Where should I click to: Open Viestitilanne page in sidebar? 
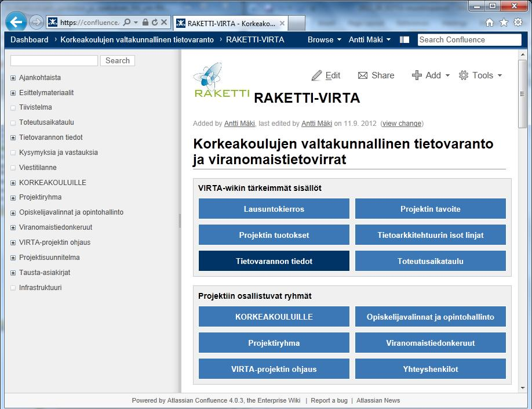[38, 168]
